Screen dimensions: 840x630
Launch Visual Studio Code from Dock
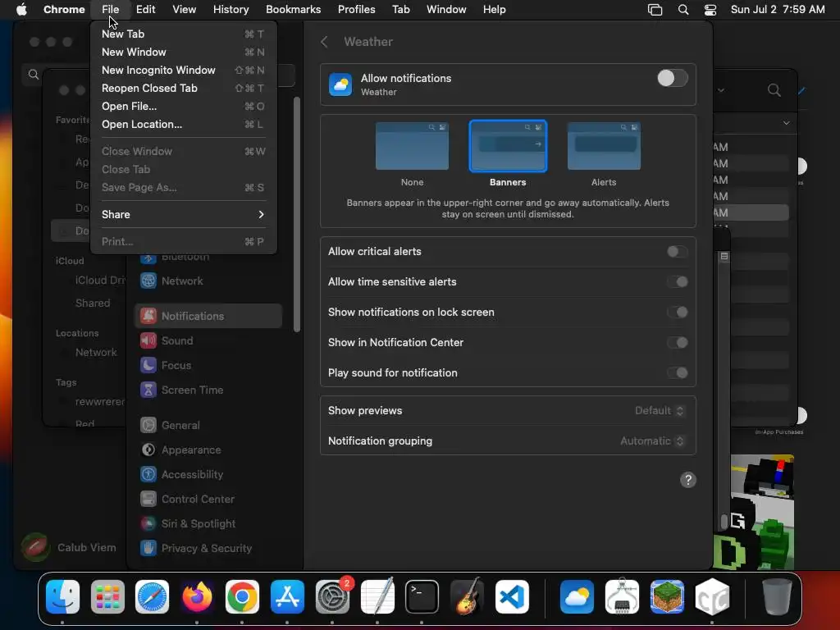point(512,596)
